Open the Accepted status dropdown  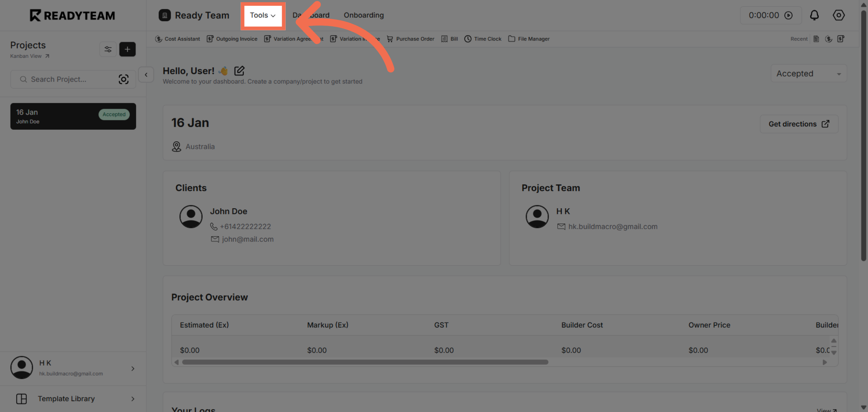pyautogui.click(x=809, y=73)
